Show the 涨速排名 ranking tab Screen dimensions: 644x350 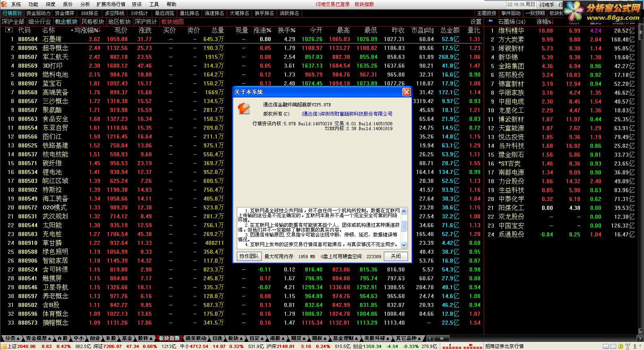215,13
